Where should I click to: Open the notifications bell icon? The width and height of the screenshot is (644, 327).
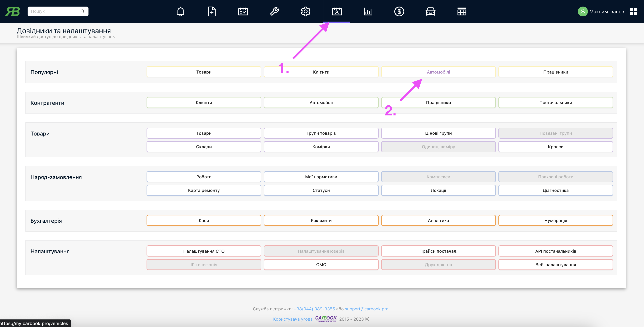click(x=180, y=12)
